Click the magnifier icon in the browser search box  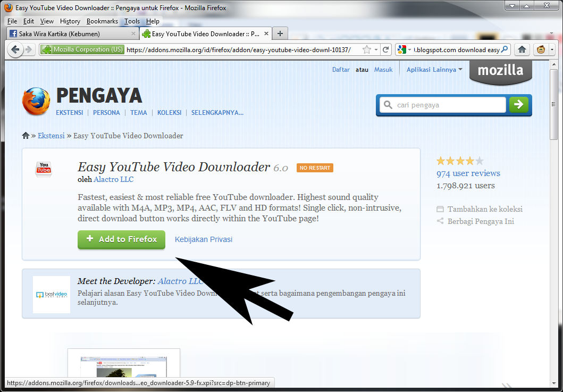click(505, 49)
